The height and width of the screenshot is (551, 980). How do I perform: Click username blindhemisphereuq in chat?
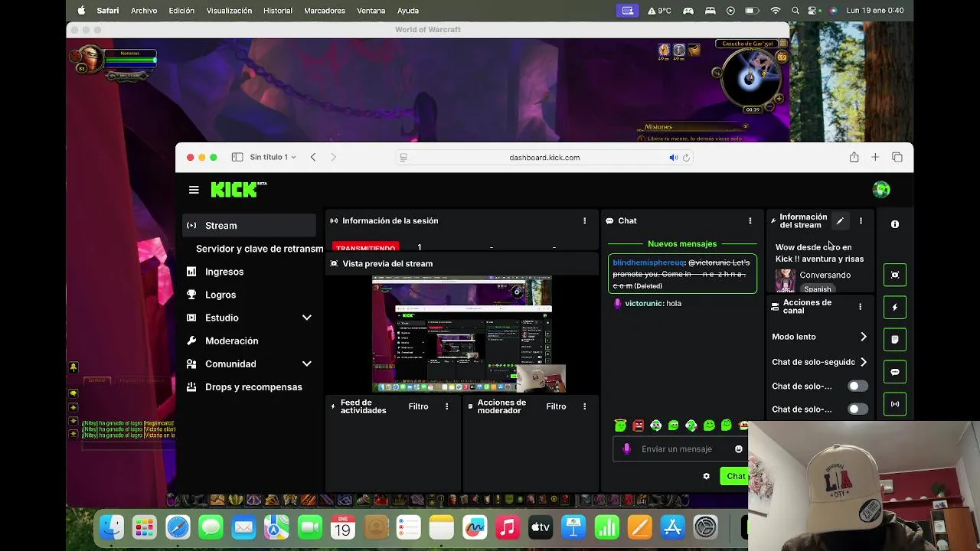click(x=648, y=262)
